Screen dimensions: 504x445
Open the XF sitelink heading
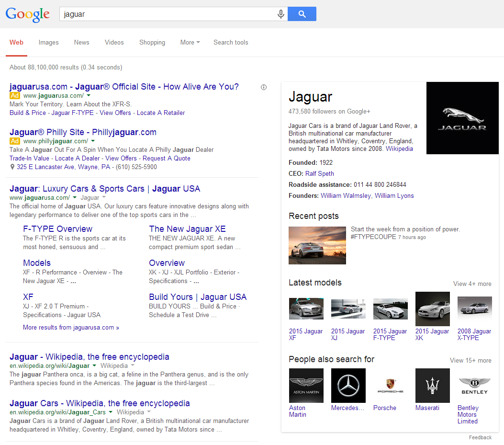click(28, 297)
